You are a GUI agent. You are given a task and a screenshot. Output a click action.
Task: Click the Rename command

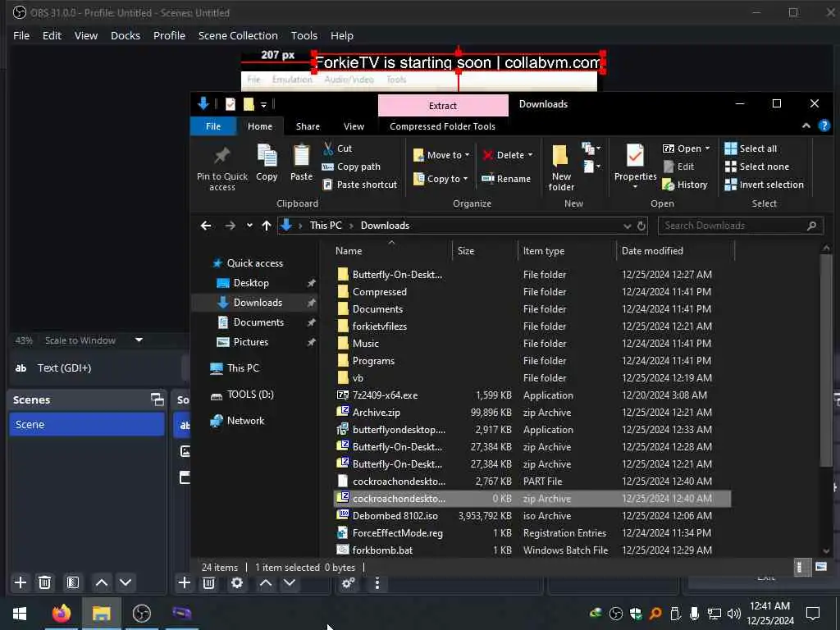[x=505, y=179]
